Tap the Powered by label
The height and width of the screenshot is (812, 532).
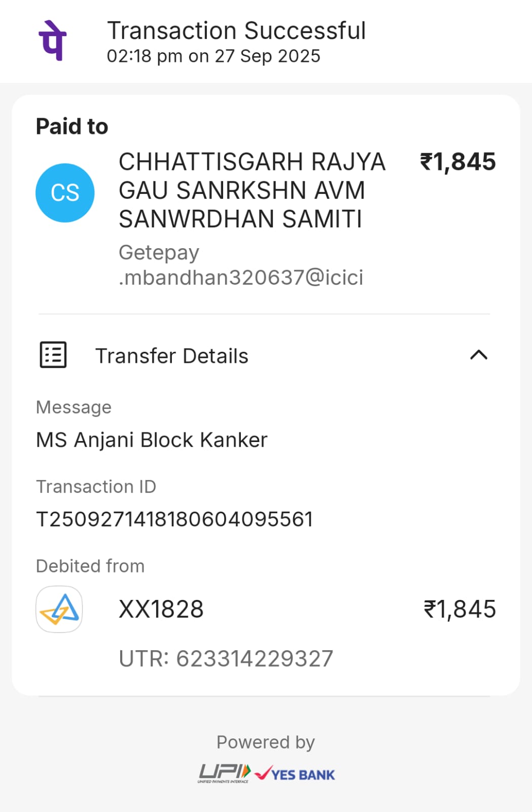tap(266, 742)
